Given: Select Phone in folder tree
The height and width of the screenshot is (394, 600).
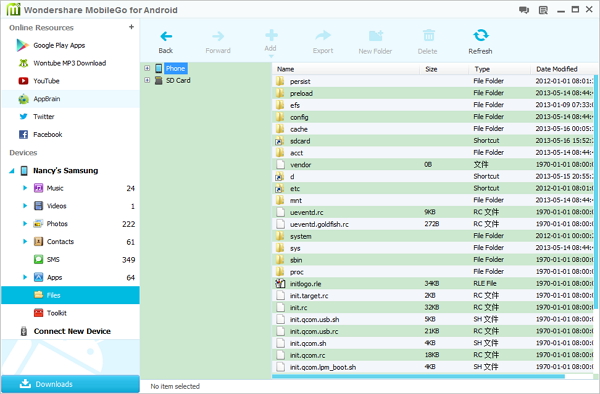Looking at the screenshot, I should pos(176,68).
